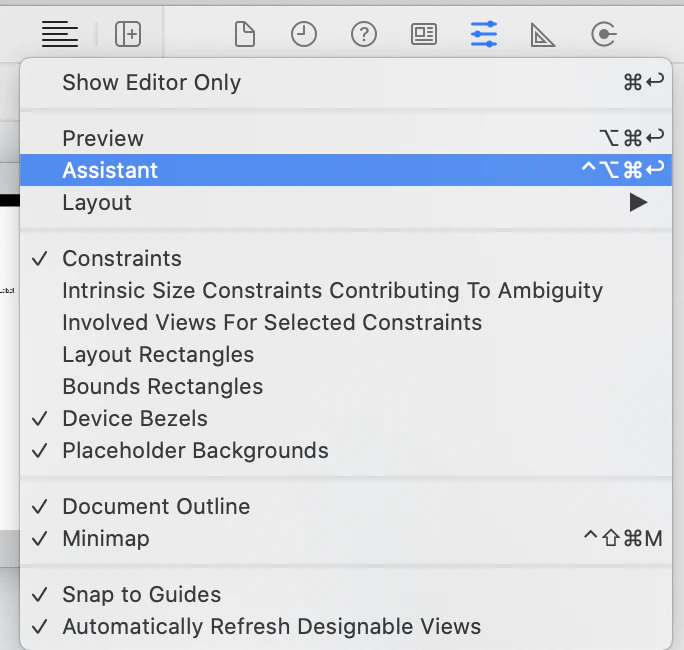Show the Identity inspector
Viewport: 684px width, 650px height.
tap(424, 34)
